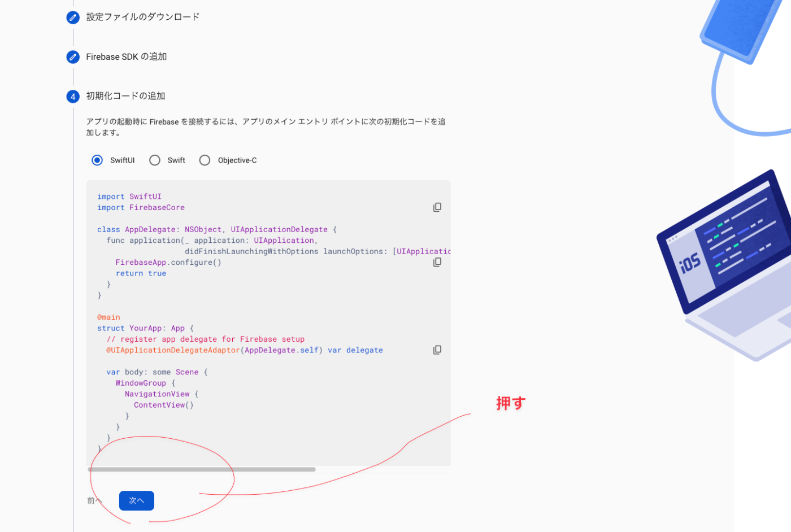Click the 'struct YourApp: App {' line
The height and width of the screenshot is (532, 791).
coord(145,328)
